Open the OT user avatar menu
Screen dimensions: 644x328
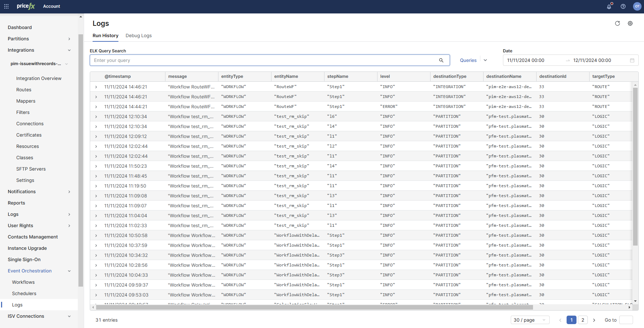click(637, 6)
